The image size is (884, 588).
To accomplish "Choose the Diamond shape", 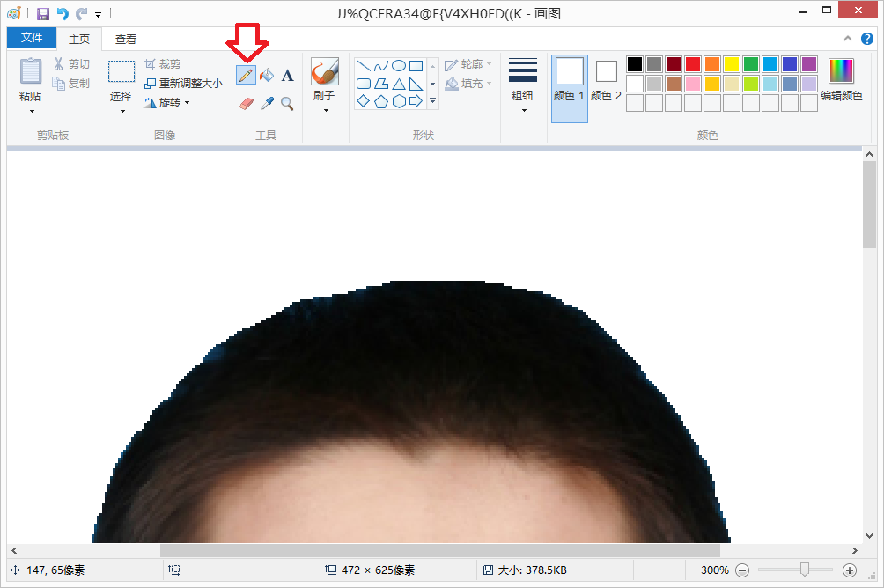I will point(364,101).
